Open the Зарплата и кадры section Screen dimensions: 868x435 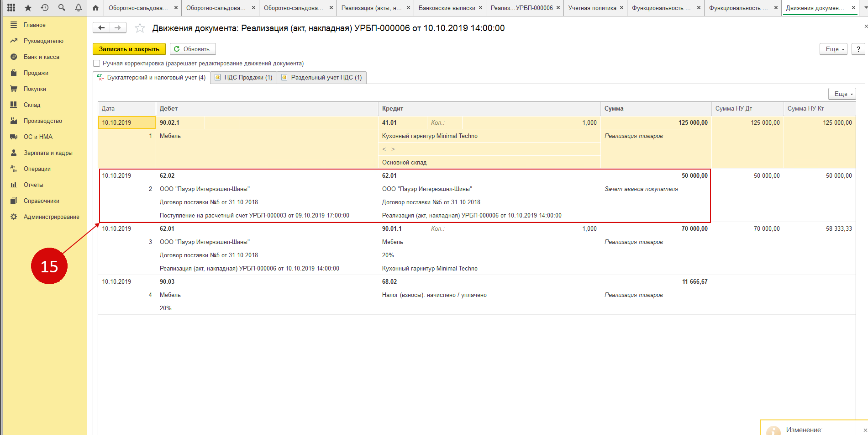[x=48, y=153]
